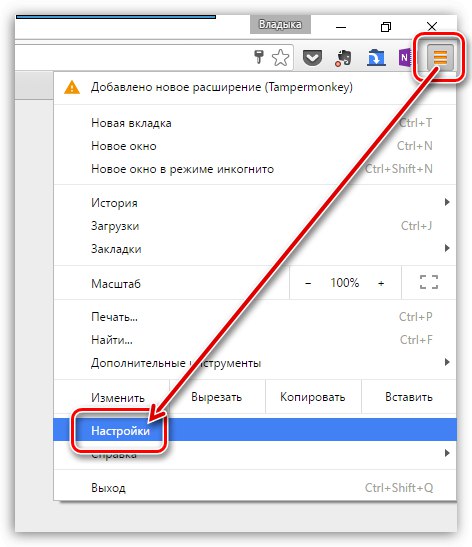
Task: Expand the Дополнительные инструменты submenu arrow
Action: click(x=447, y=362)
